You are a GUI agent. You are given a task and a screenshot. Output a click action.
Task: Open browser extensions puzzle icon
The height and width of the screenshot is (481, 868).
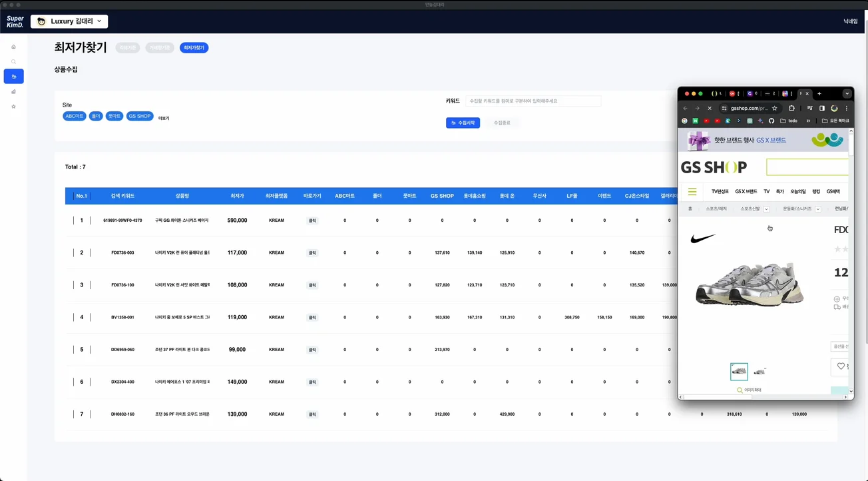pyautogui.click(x=791, y=108)
